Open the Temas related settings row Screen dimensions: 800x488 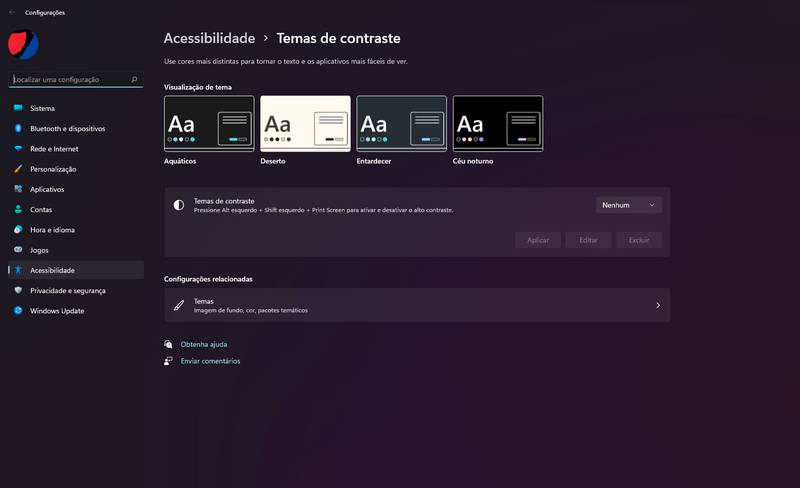point(417,305)
